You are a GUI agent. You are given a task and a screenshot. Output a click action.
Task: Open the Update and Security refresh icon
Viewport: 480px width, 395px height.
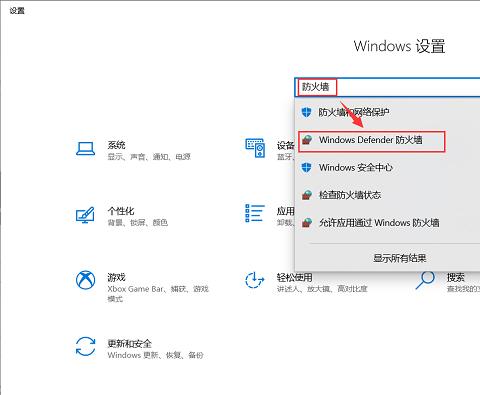pos(85,346)
